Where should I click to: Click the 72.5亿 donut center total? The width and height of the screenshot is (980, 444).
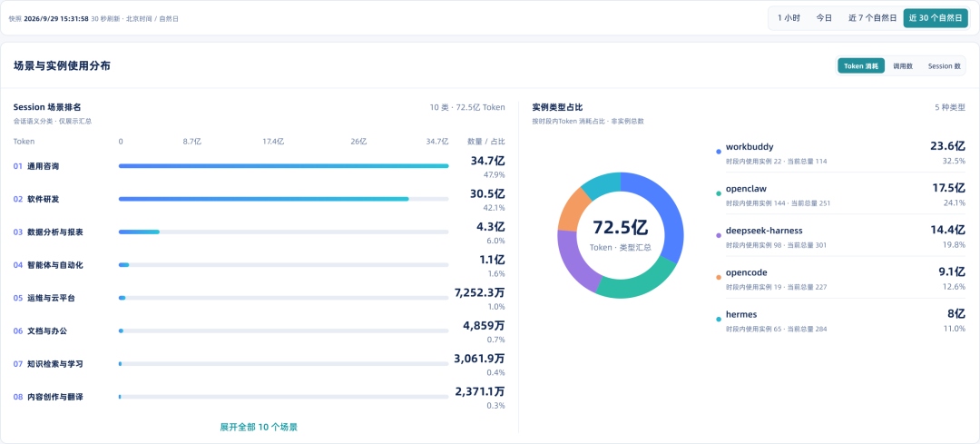tap(620, 227)
